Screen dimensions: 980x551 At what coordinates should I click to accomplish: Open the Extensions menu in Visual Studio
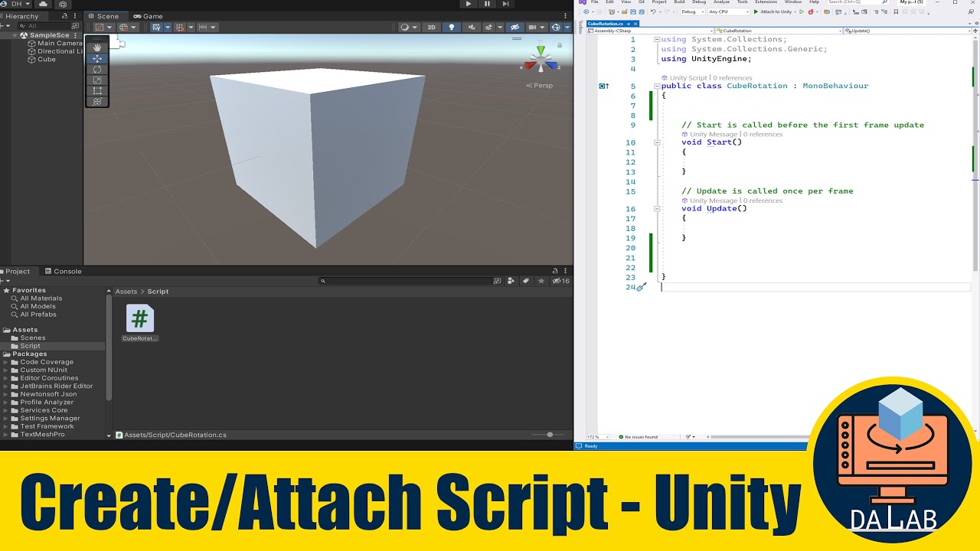coord(766,2)
